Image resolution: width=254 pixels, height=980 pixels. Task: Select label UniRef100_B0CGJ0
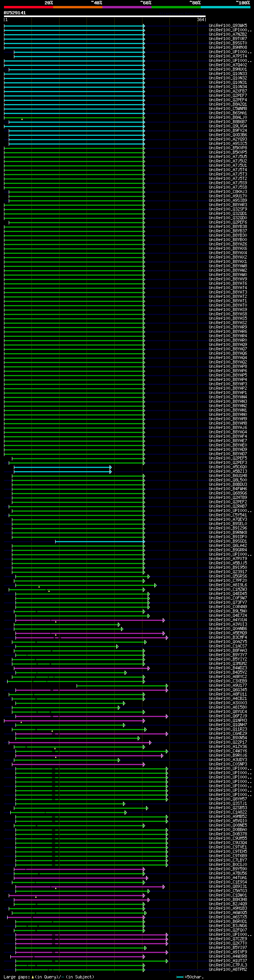[228, 864]
